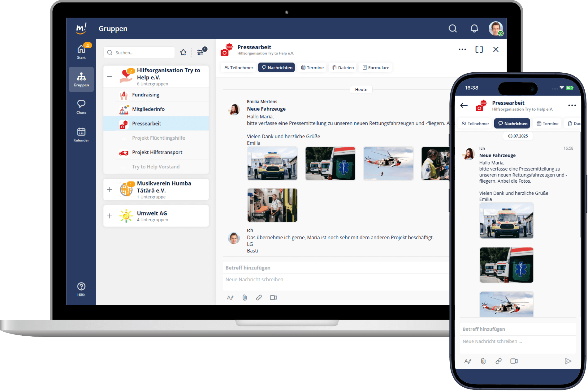The image size is (588, 391).
Task: Click the Suchen group search field
Action: point(139,53)
